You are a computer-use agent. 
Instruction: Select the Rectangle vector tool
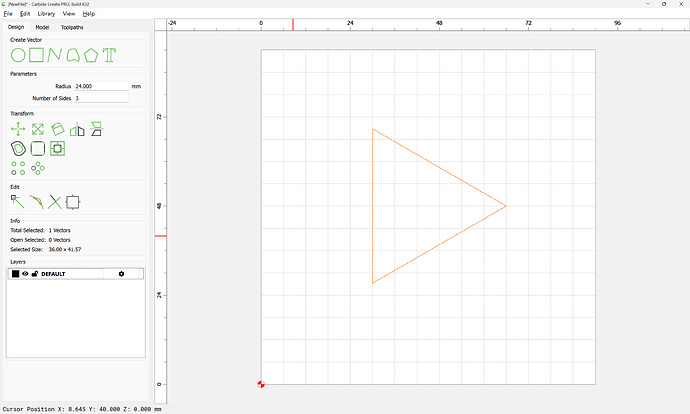pos(37,55)
